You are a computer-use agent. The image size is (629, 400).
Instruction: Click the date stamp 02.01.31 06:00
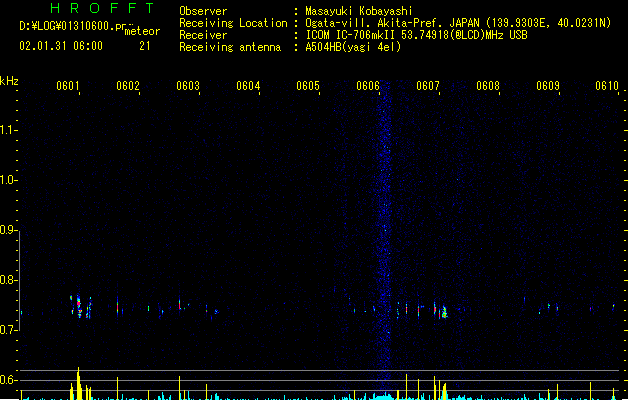[x=61, y=46]
